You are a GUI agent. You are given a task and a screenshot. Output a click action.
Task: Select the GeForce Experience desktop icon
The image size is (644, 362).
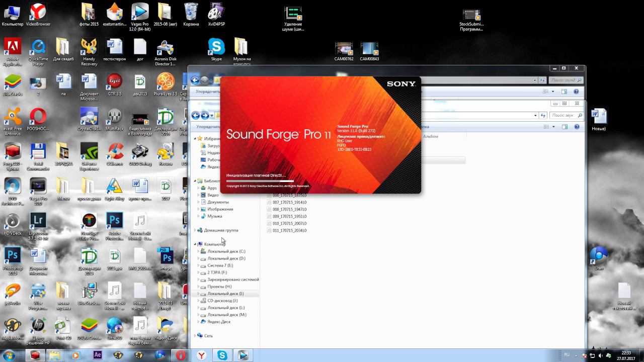89,157
